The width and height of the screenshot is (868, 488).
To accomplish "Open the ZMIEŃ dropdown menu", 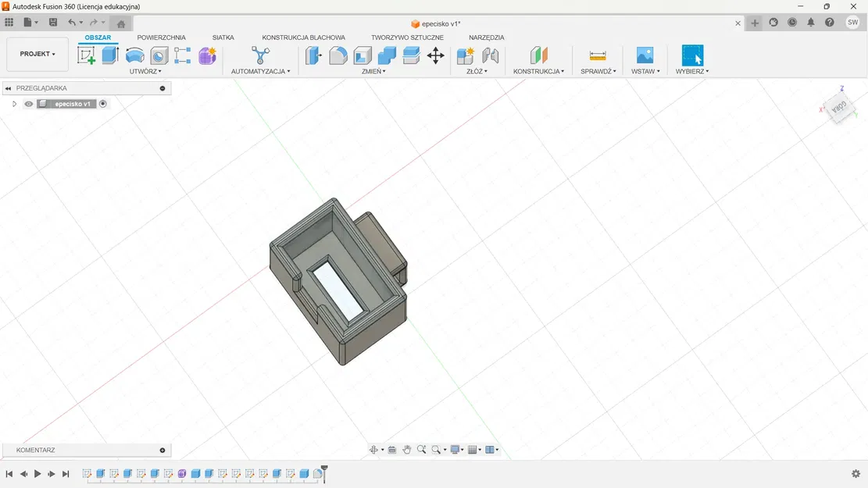I will pos(373,71).
